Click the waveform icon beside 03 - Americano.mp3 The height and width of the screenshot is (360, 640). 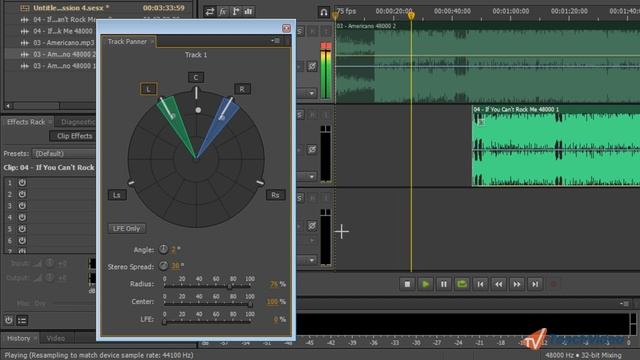coord(24,42)
